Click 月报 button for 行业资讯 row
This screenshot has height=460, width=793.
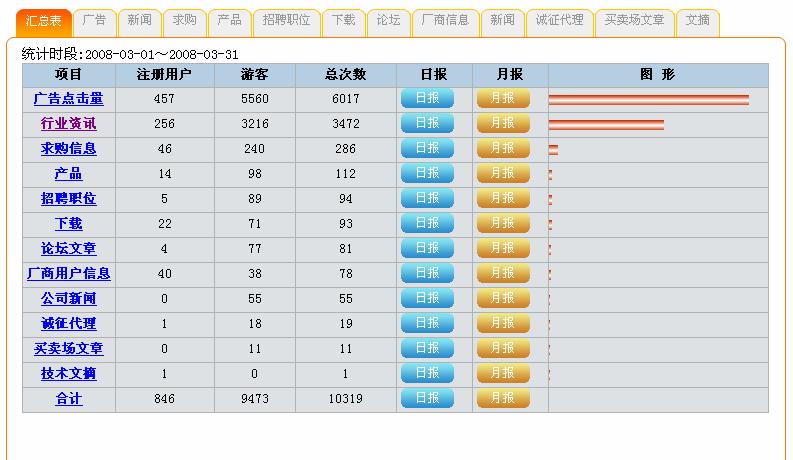click(x=502, y=124)
